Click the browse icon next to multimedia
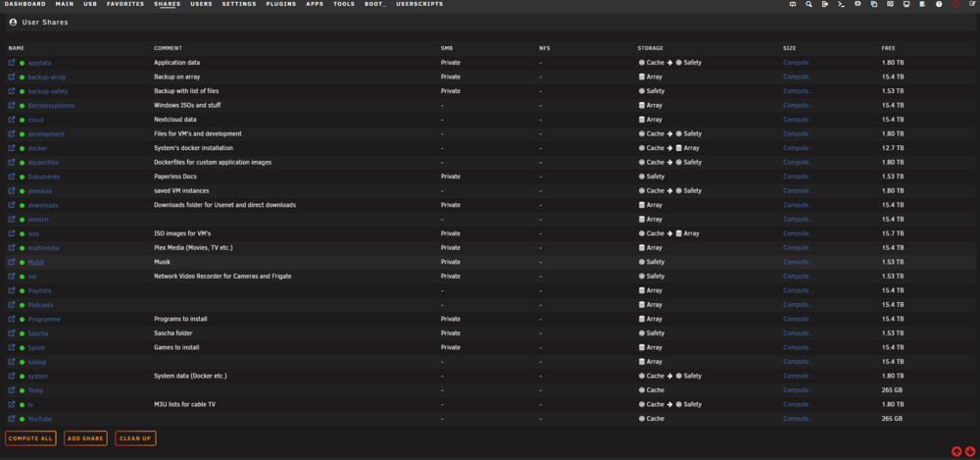Viewport: 980px width, 460px height. [x=11, y=248]
